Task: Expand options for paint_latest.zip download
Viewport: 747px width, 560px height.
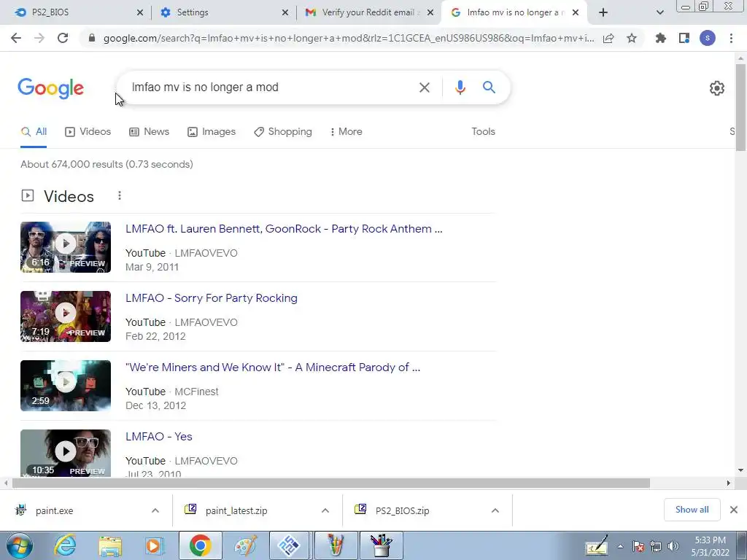Action: (325, 510)
